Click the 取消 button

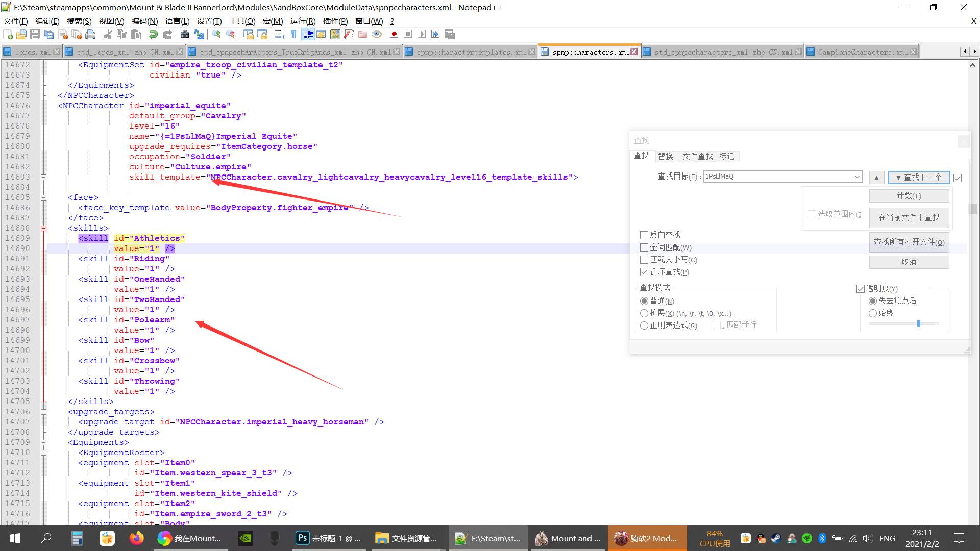[x=909, y=262]
